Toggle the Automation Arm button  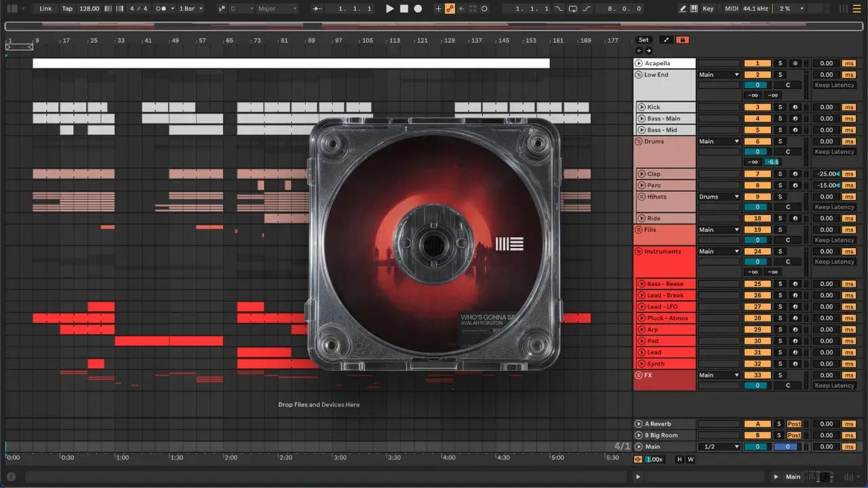450,9
